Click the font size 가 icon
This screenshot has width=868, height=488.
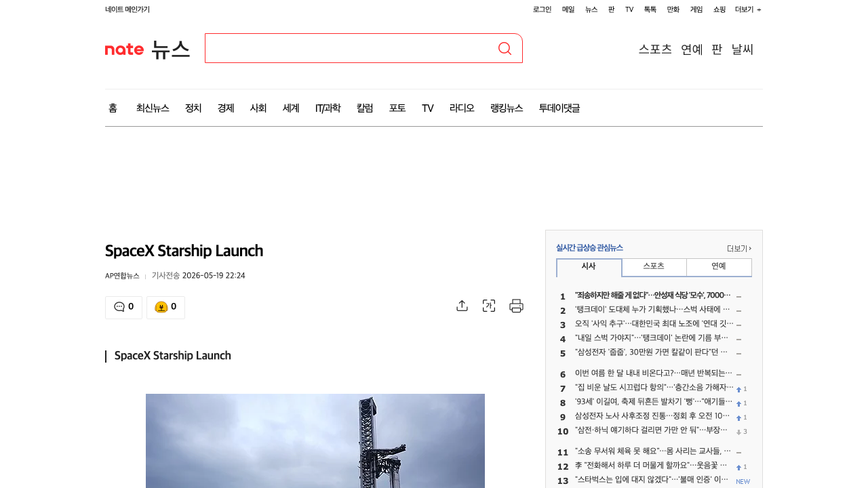tap(489, 306)
